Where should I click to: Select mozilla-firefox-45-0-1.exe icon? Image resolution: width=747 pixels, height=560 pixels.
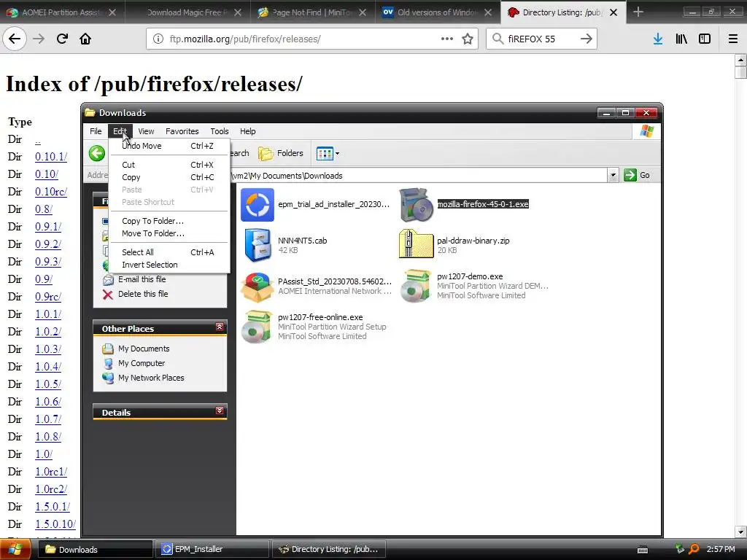point(416,205)
